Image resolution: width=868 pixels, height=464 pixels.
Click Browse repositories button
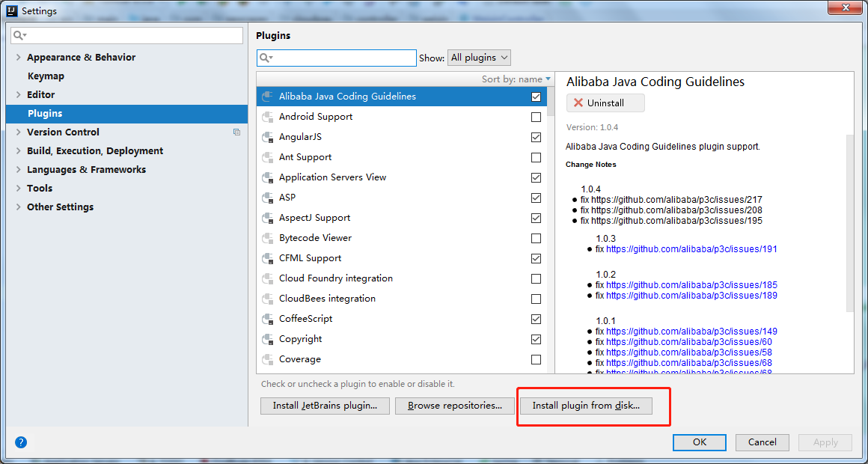[x=454, y=406]
